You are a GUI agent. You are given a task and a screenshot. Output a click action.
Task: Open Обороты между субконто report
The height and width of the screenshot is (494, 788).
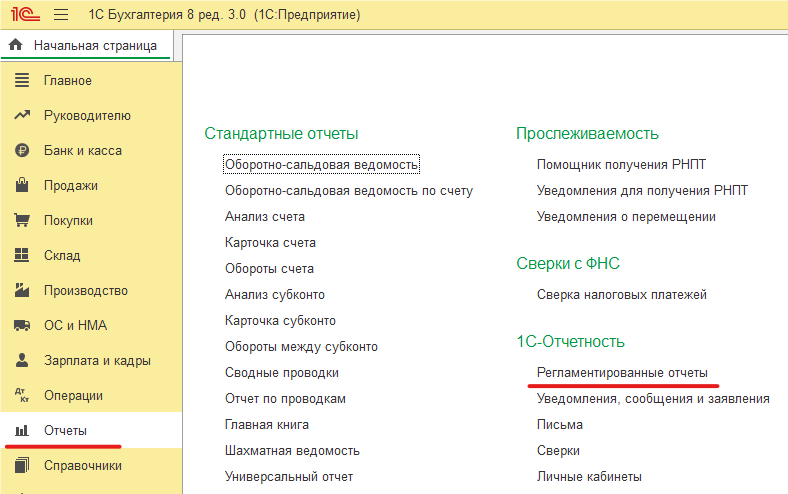301,347
